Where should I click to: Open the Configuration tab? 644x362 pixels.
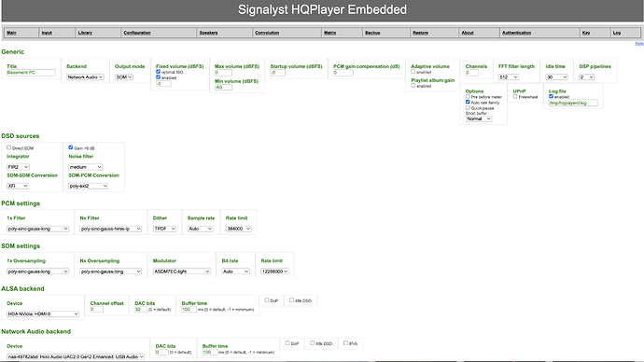tap(137, 33)
